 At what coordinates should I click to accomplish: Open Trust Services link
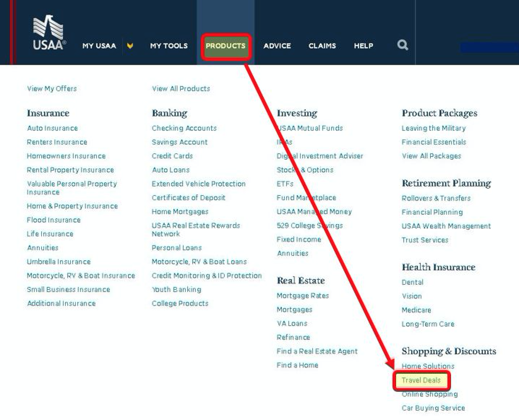tap(425, 240)
